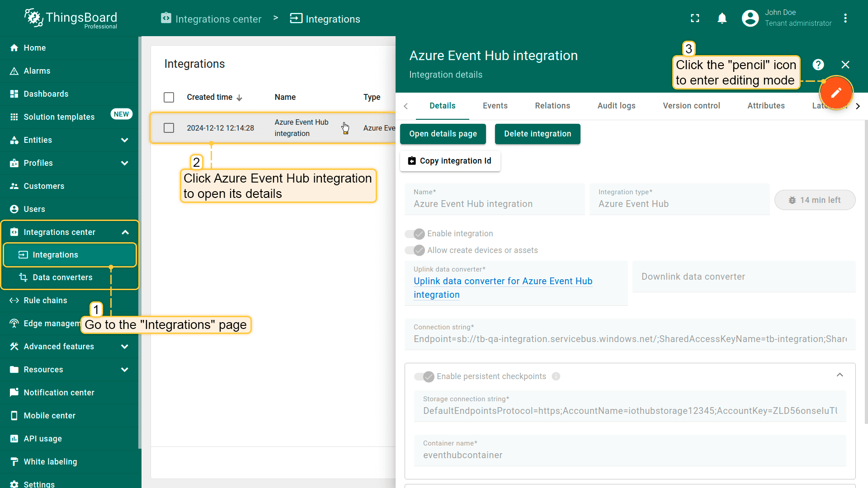Select the Azure Event Hub row checkbox
The height and width of the screenshot is (488, 868).
tap(169, 128)
